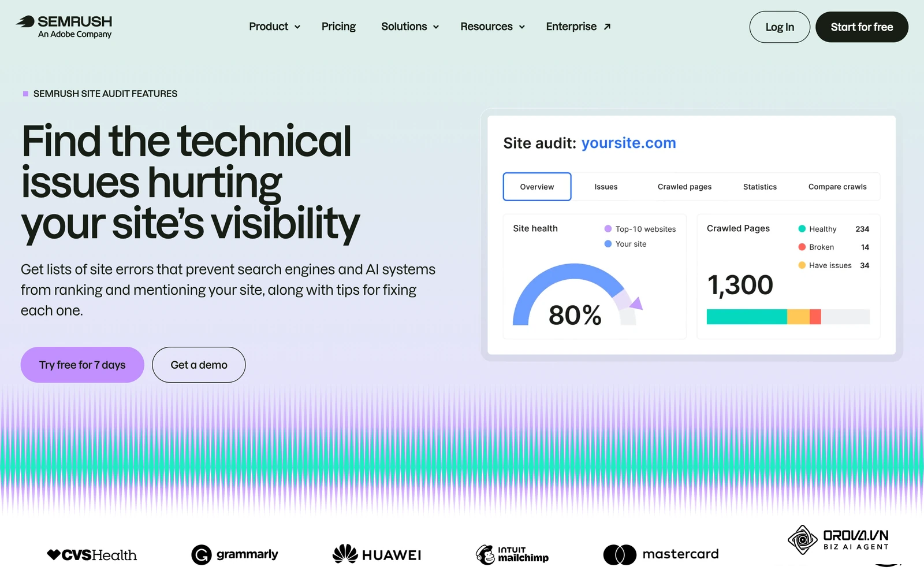924x578 pixels.
Task: Click the Get a demo button
Action: pyautogui.click(x=199, y=365)
